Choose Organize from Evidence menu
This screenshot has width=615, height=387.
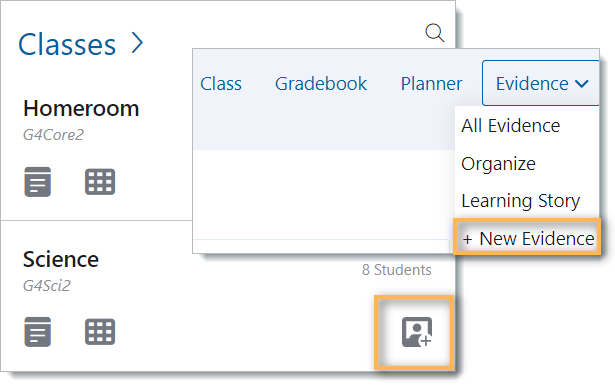(x=498, y=164)
